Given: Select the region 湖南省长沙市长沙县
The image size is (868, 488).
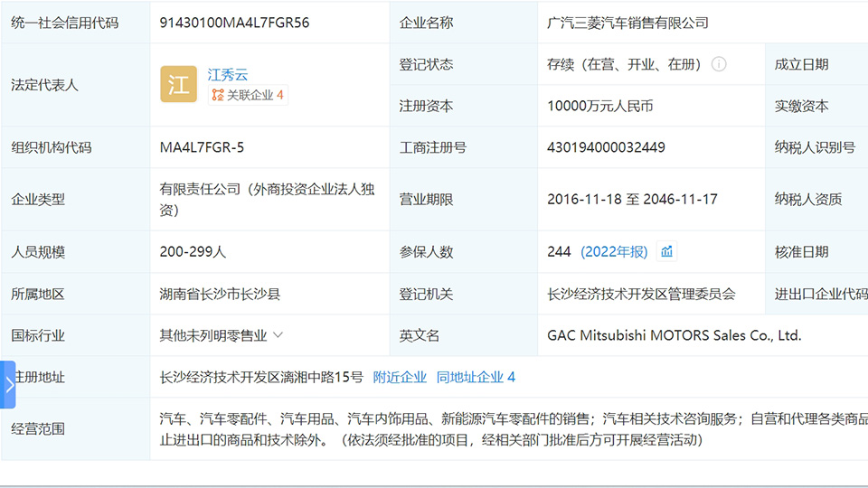Looking at the screenshot, I should (220, 294).
